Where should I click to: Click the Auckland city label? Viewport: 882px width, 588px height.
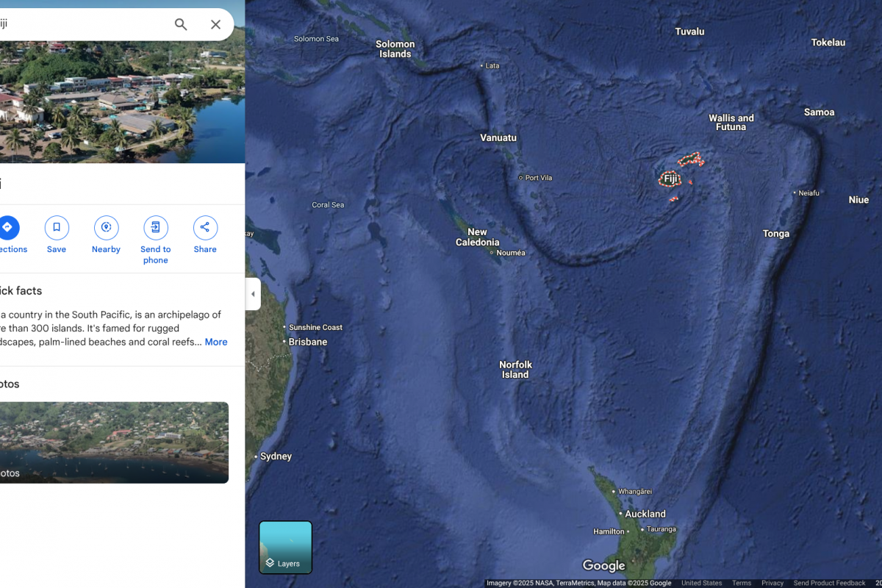[645, 514]
